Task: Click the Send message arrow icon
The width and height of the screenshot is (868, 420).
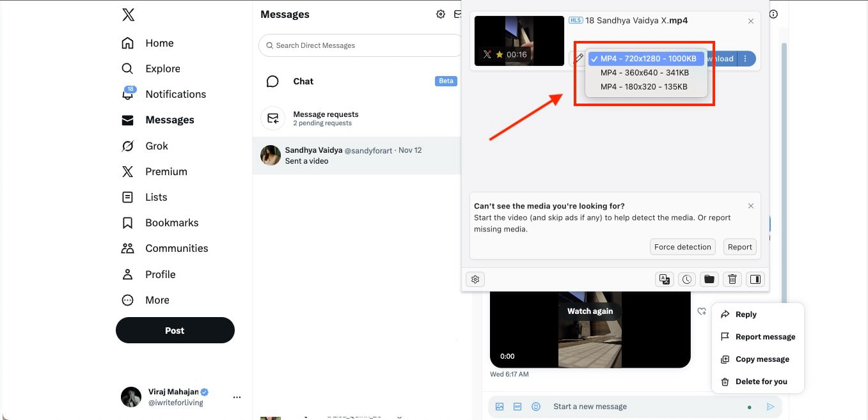Action: [771, 406]
